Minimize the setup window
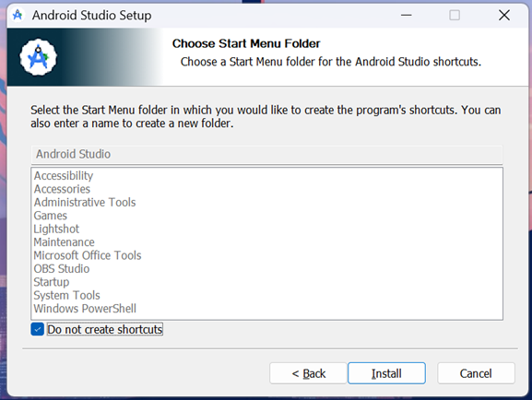The image size is (532, 400). [406, 16]
